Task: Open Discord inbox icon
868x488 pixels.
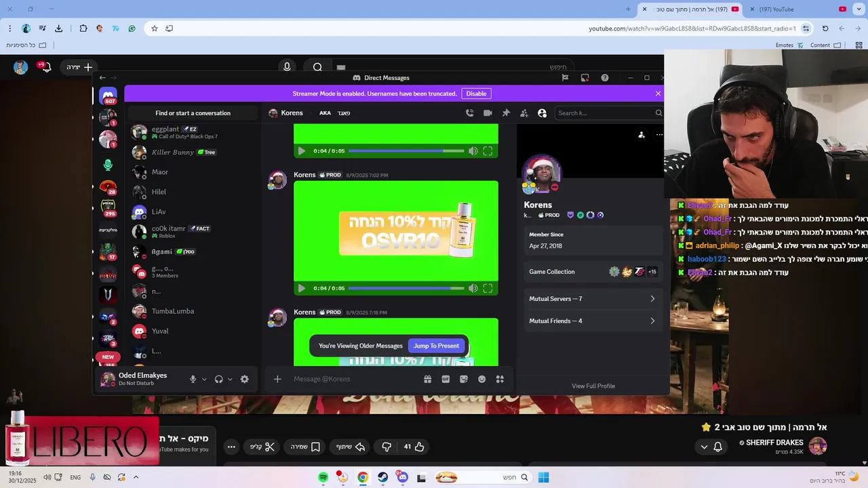Action: 585,78
